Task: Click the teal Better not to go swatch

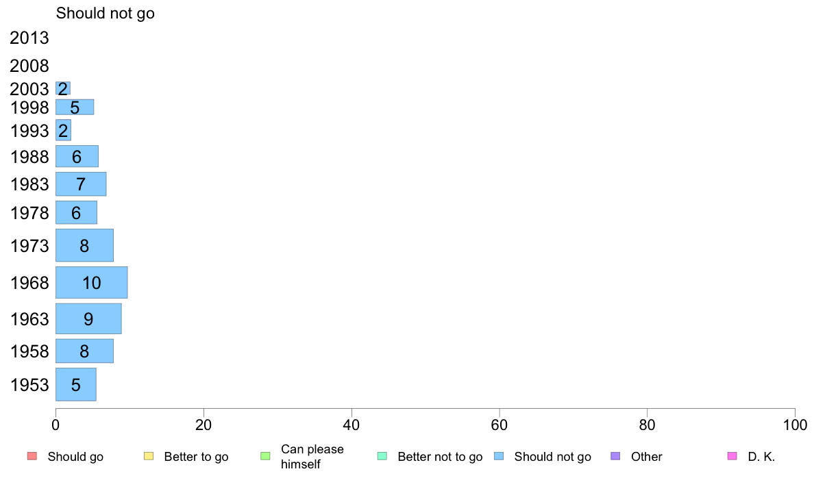Action: [x=382, y=456]
